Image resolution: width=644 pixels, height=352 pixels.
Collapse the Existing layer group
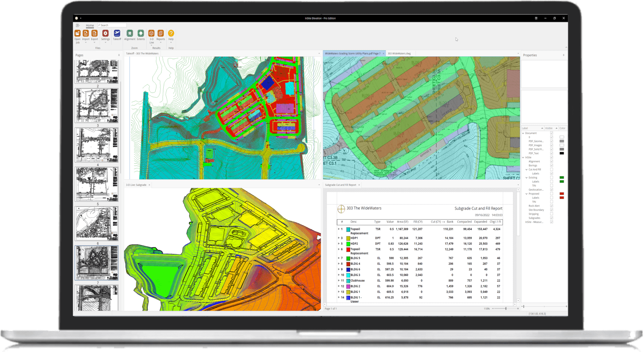pos(526,178)
